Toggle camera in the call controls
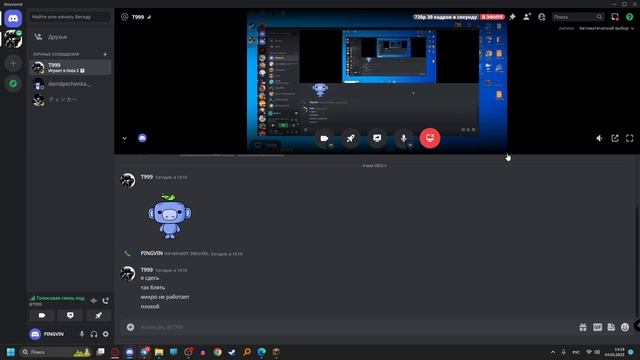The image size is (640, 360). [x=324, y=138]
